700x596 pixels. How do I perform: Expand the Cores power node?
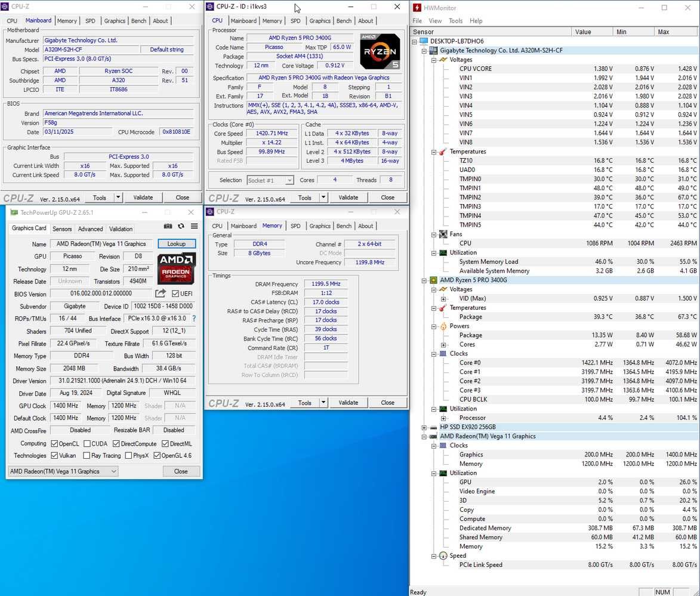click(x=443, y=345)
